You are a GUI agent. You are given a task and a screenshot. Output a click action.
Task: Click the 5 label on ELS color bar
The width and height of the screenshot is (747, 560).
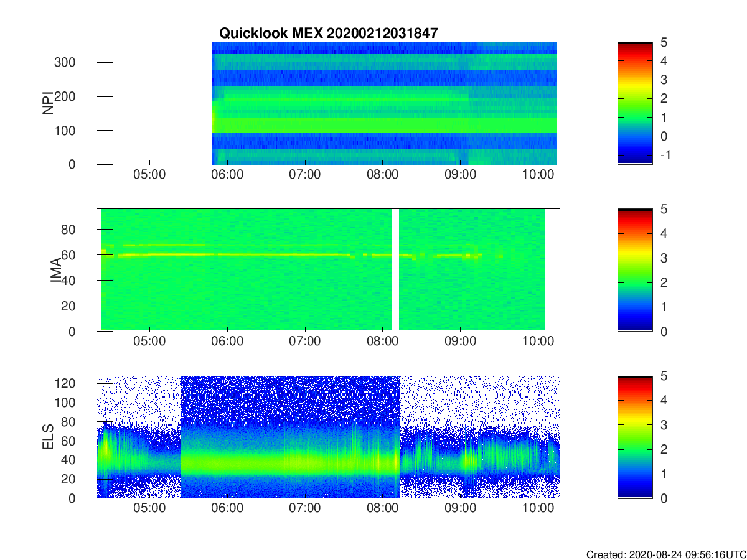tap(663, 376)
